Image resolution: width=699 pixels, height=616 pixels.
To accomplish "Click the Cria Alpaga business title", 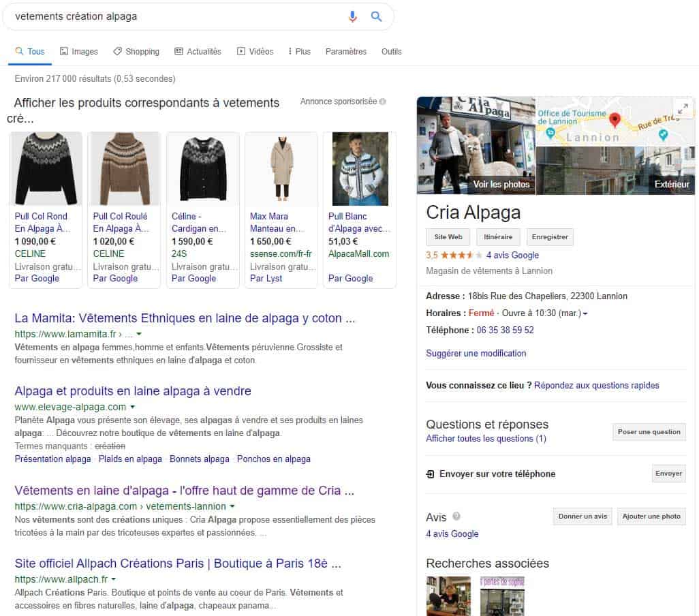I will click(x=473, y=213).
